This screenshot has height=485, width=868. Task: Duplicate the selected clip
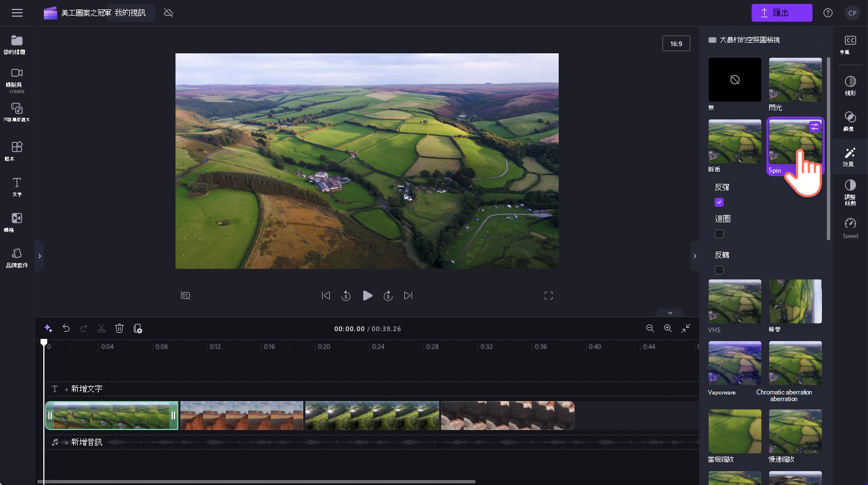pyautogui.click(x=138, y=328)
